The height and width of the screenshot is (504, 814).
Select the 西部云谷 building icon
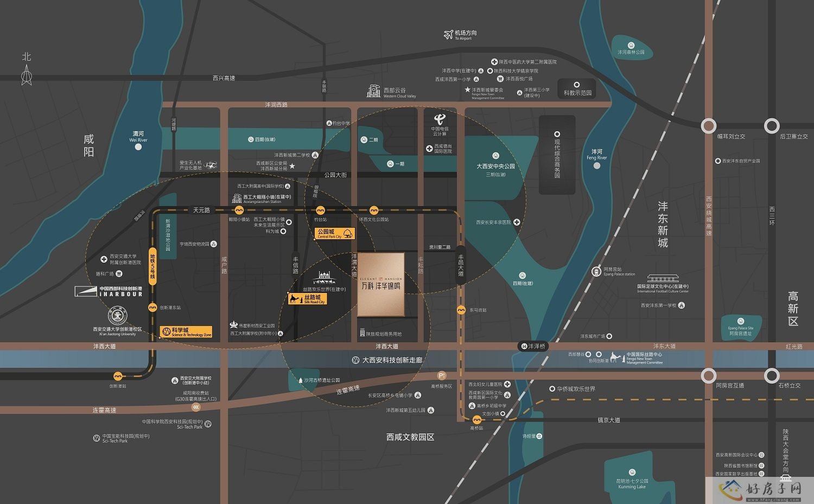374,91
